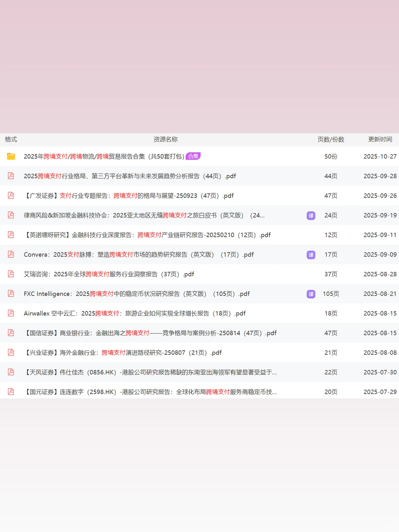
Task: Click the 2025-09-28 date cell
Action: pos(380,176)
